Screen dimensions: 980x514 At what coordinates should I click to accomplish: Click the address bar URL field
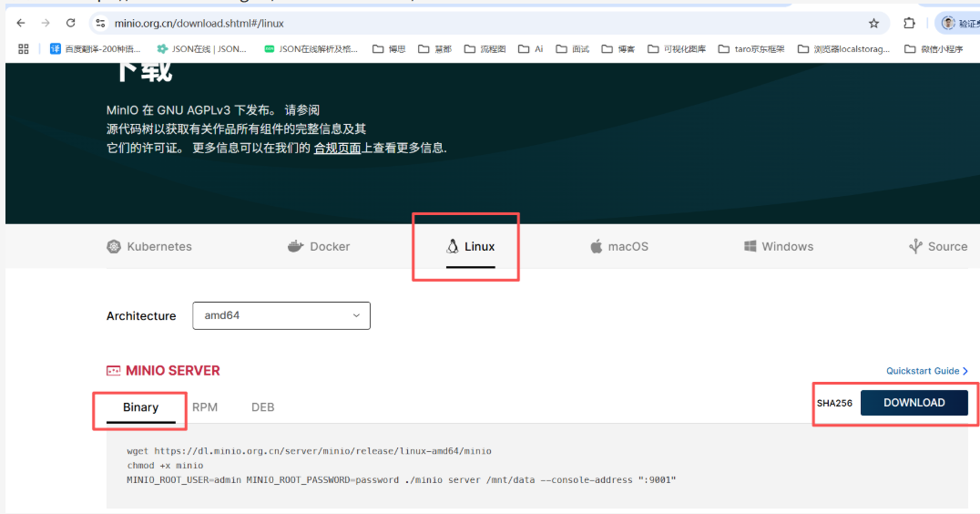(487, 23)
